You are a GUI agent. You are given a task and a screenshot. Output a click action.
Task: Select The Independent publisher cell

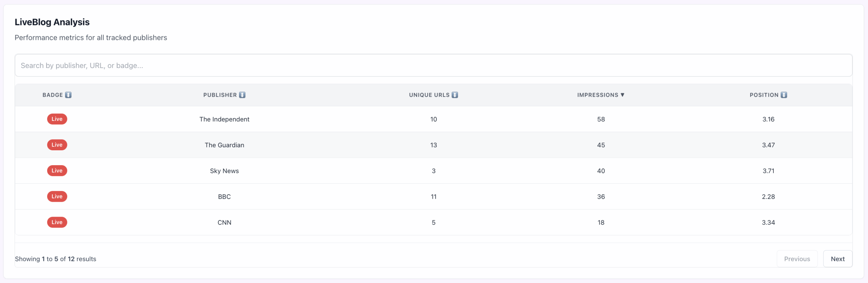coord(224,119)
